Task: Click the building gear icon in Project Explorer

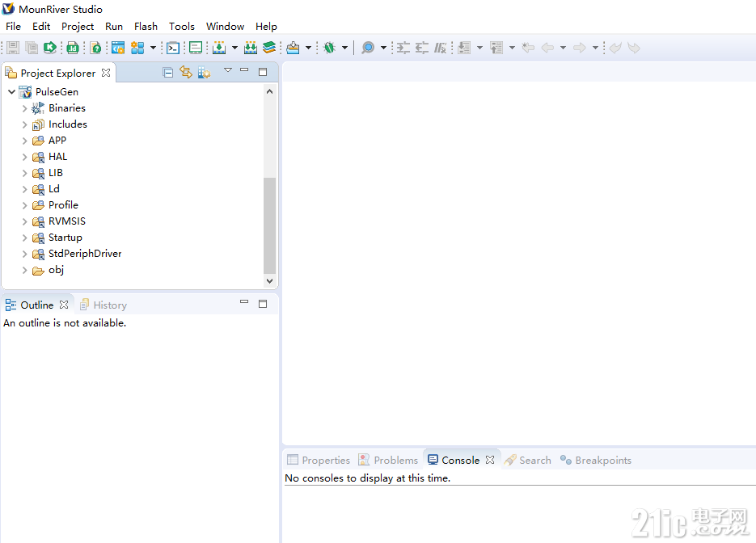Action: tap(204, 73)
